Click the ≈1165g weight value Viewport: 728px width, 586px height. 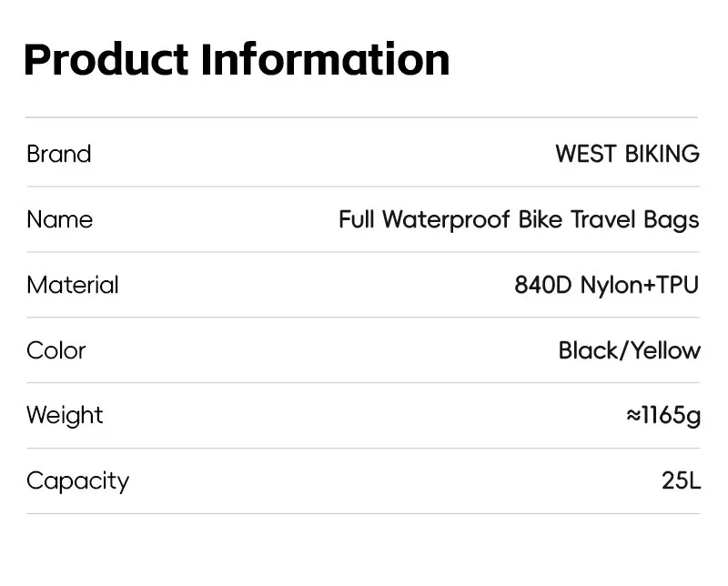663,416
